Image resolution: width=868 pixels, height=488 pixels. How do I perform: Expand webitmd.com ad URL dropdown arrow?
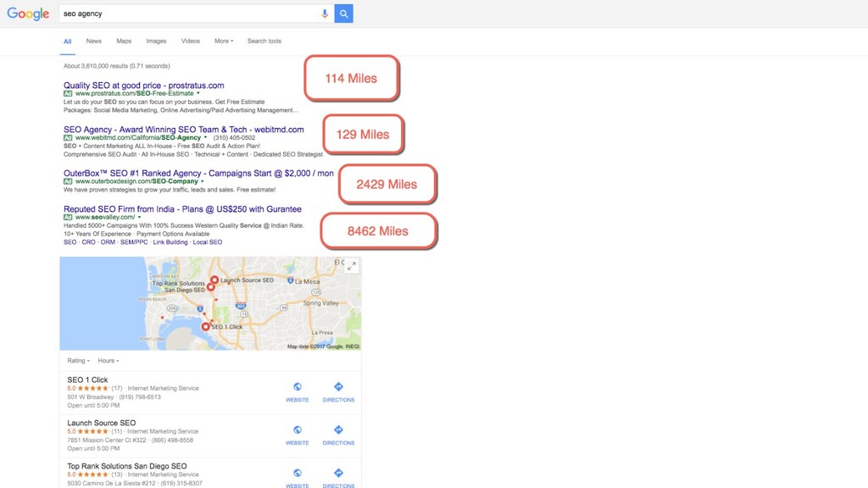pos(205,138)
